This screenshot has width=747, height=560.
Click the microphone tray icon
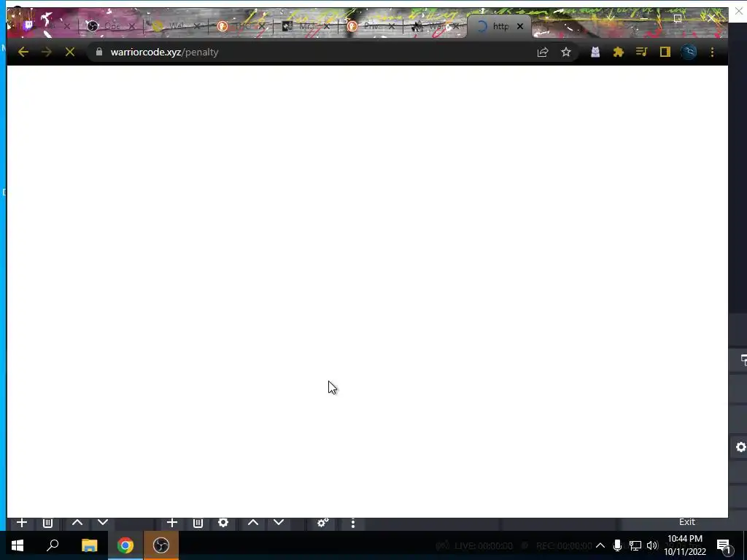click(x=617, y=545)
